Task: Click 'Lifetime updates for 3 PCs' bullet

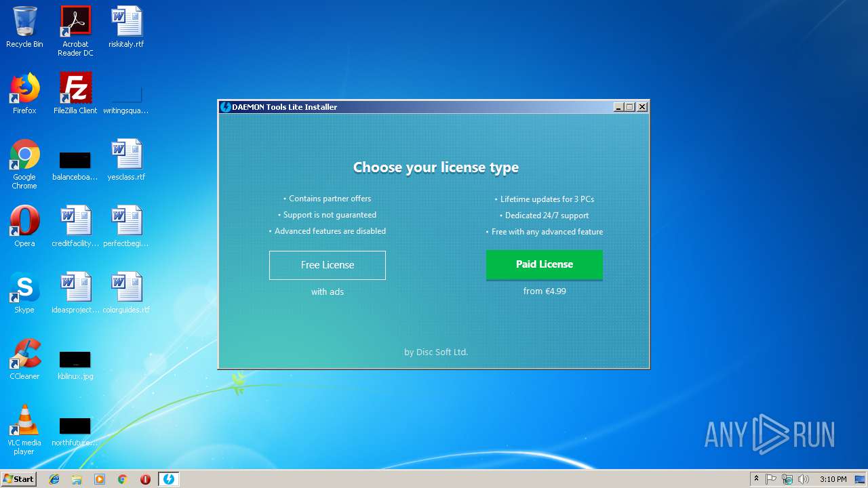Action: pyautogui.click(x=545, y=199)
